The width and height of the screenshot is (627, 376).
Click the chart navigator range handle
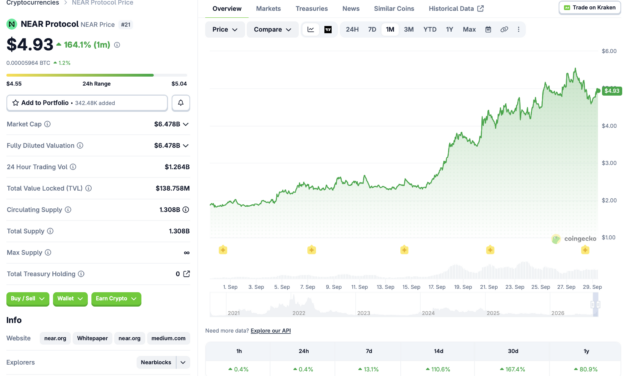[x=595, y=305]
